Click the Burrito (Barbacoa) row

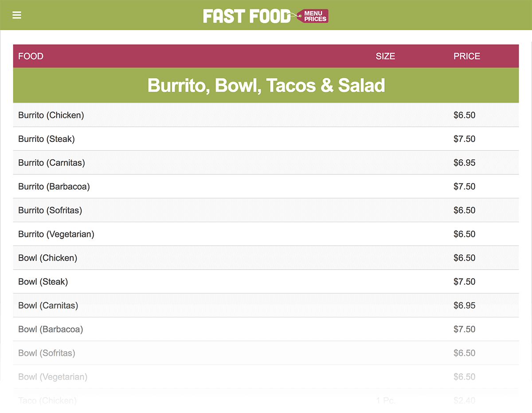266,187
